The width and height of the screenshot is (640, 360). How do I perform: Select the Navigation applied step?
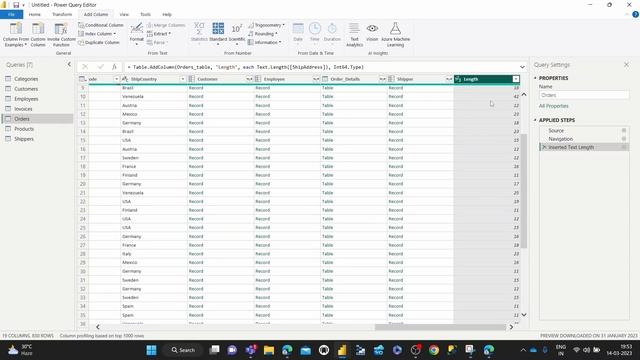coord(584,139)
